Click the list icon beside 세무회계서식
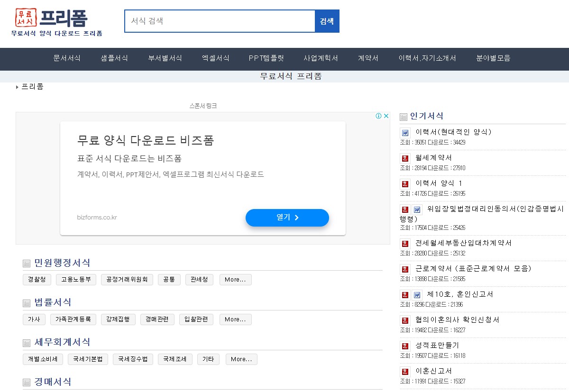569x392 pixels. (x=27, y=343)
